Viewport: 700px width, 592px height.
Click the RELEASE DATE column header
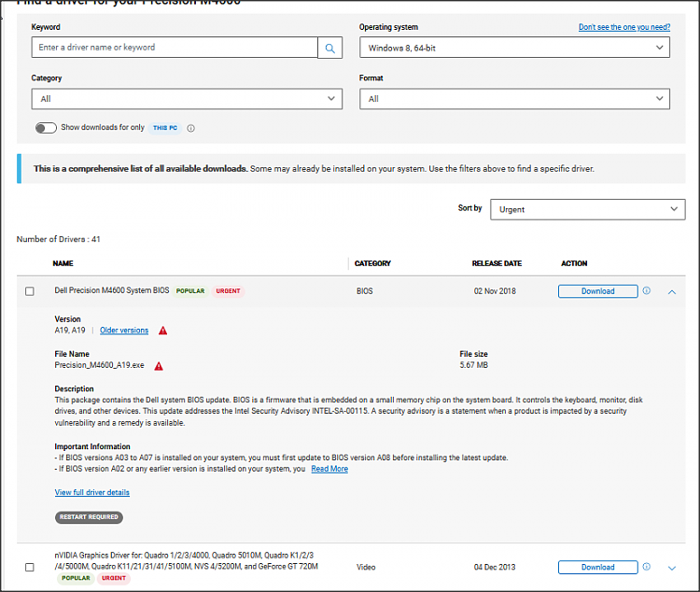pos(497,263)
